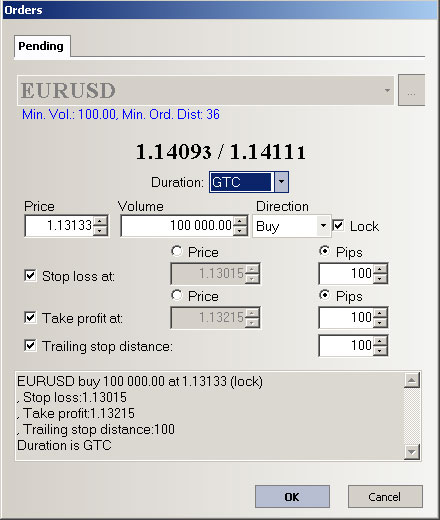Image resolution: width=440 pixels, height=520 pixels.
Task: Click the order summary scrollbar down arrow
Action: pos(412,452)
